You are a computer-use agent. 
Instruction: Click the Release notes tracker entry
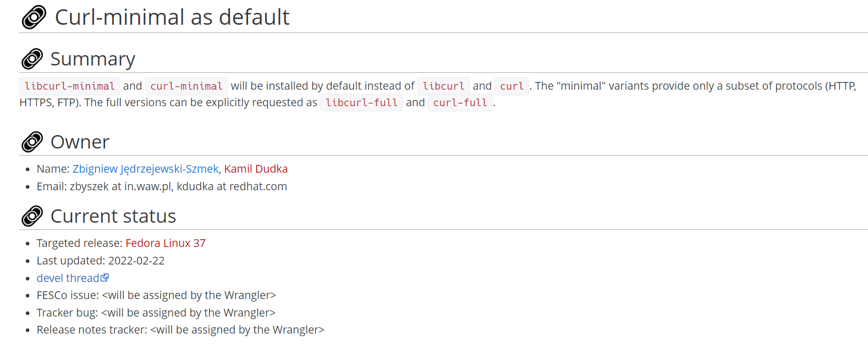(x=181, y=330)
